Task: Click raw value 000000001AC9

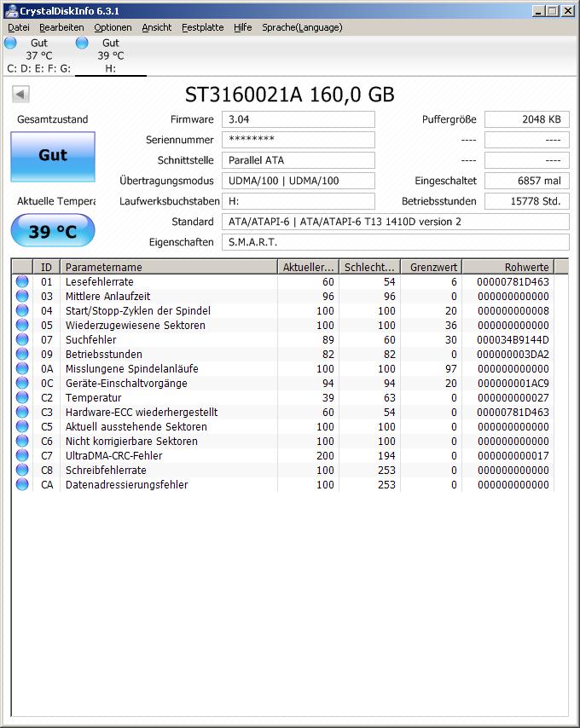Action: click(x=513, y=384)
